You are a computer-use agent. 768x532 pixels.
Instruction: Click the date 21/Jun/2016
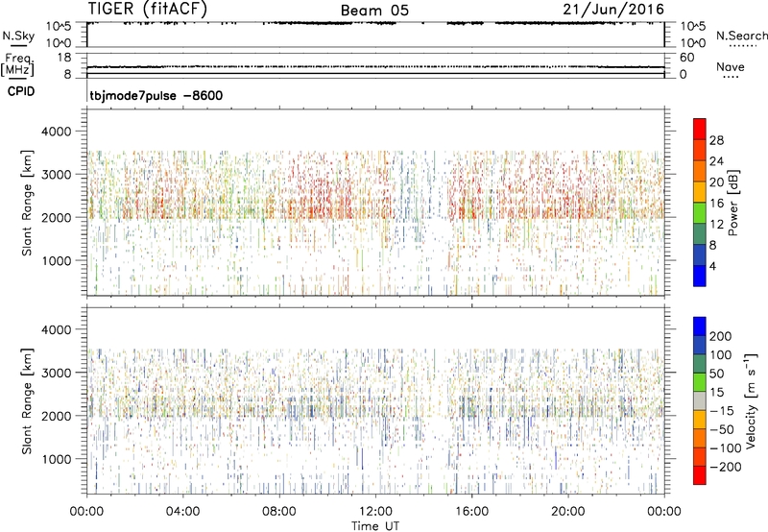click(x=613, y=10)
